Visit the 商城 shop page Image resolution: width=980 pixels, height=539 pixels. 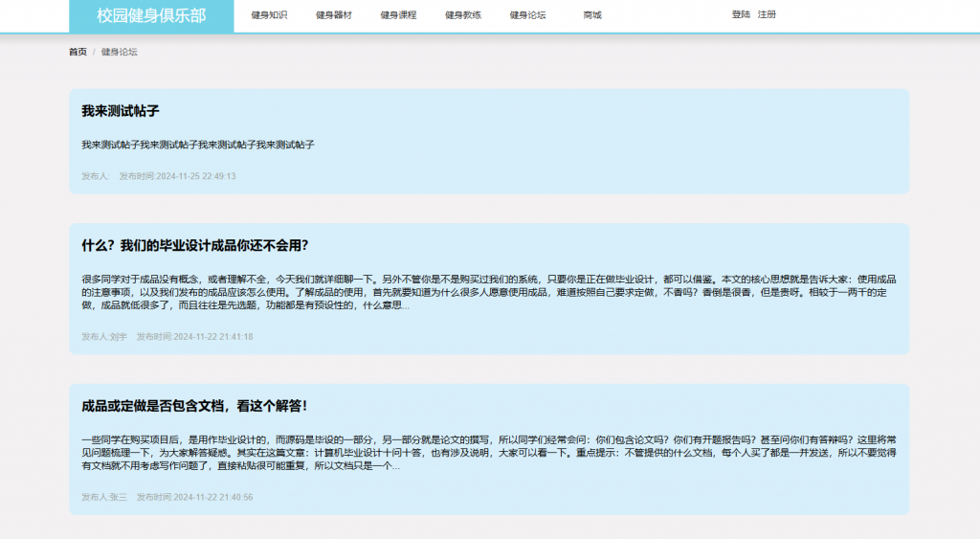click(592, 15)
